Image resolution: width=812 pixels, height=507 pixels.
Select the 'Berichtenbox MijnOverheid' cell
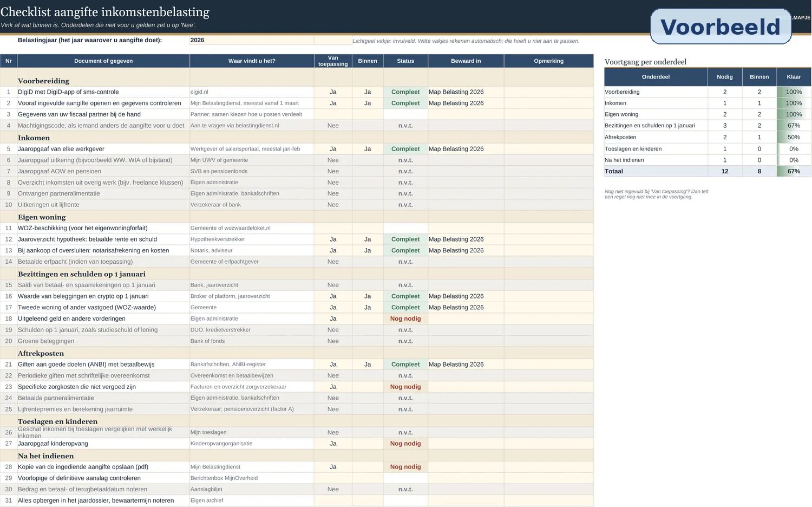252,478
